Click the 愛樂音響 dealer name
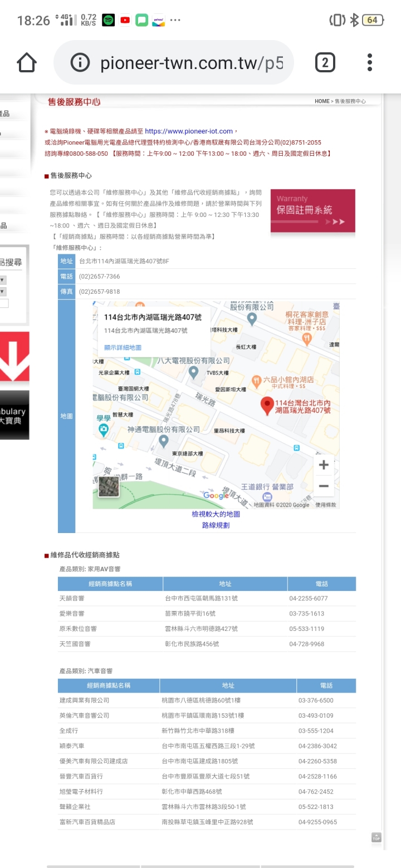This screenshot has width=401, height=868. click(x=72, y=614)
